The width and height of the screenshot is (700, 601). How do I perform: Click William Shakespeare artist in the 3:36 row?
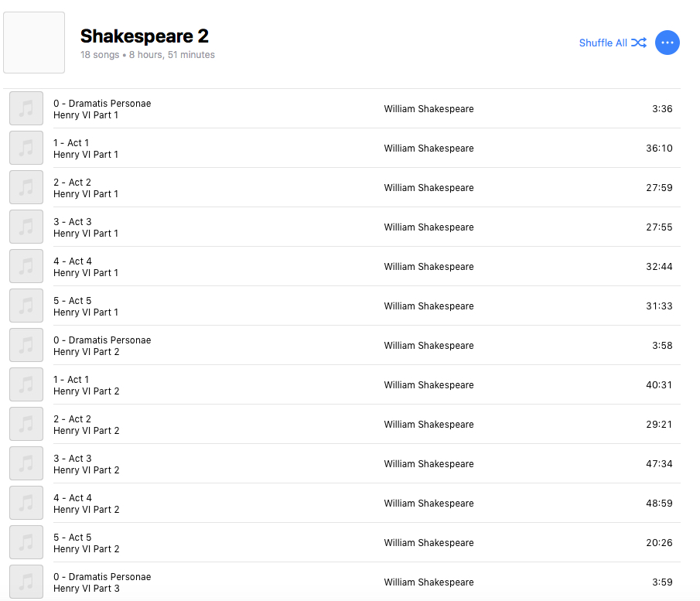[x=429, y=109]
